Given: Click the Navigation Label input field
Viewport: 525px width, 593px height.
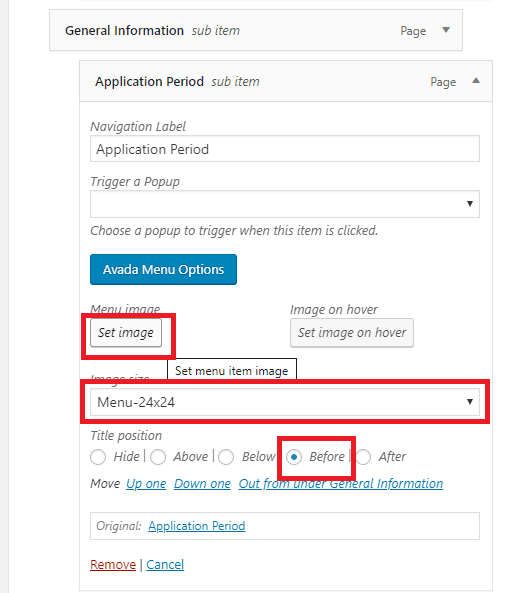Looking at the screenshot, I should click(285, 149).
